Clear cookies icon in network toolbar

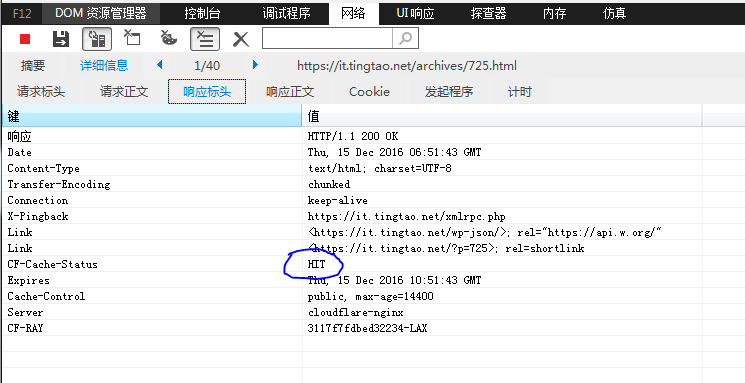168,38
